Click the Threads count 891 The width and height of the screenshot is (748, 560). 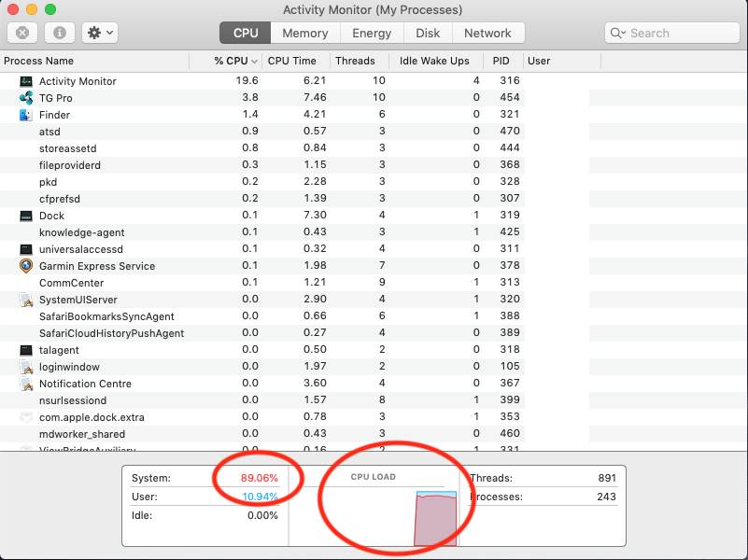click(607, 478)
